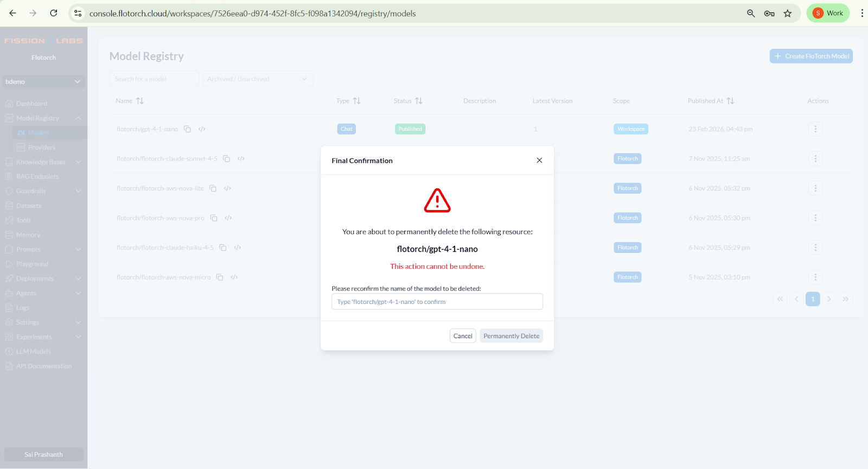Click the browser address bar URL
Image resolution: width=868 pixels, height=469 pixels.
click(x=252, y=14)
